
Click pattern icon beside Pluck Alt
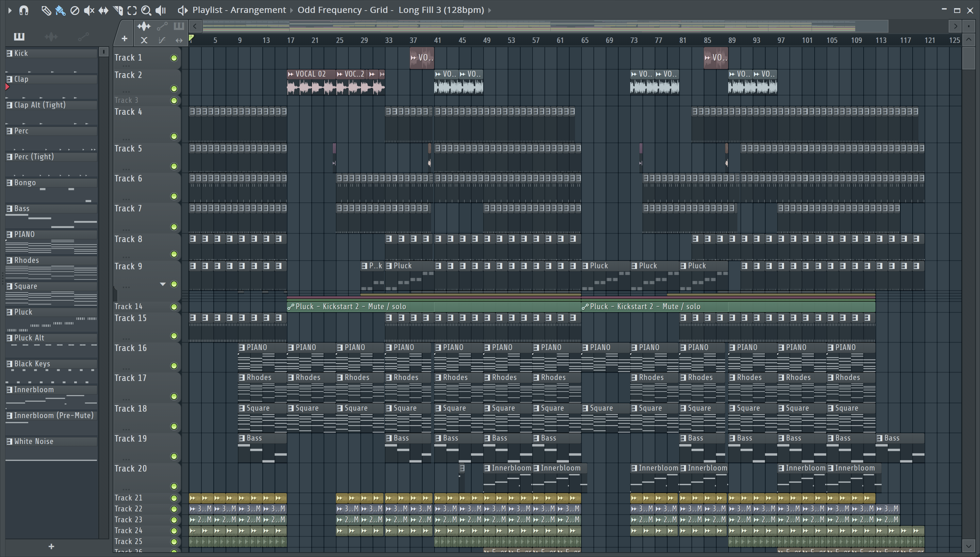tap(9, 338)
